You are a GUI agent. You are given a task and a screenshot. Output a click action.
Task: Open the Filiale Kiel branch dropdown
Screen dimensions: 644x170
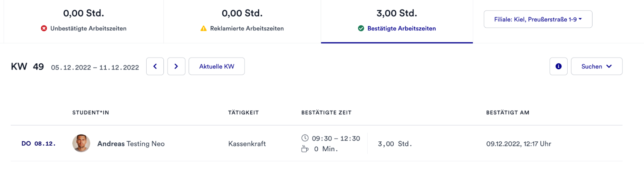538,19
